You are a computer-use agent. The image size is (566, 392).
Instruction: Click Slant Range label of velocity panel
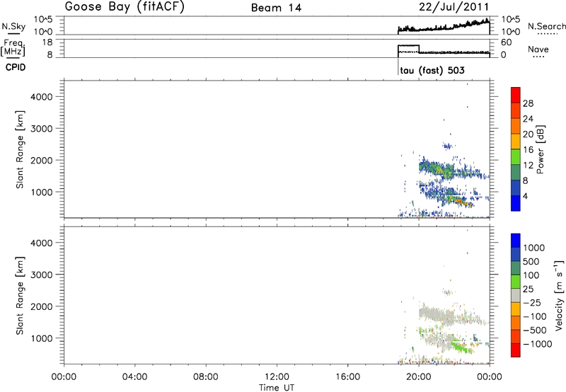(x=20, y=296)
